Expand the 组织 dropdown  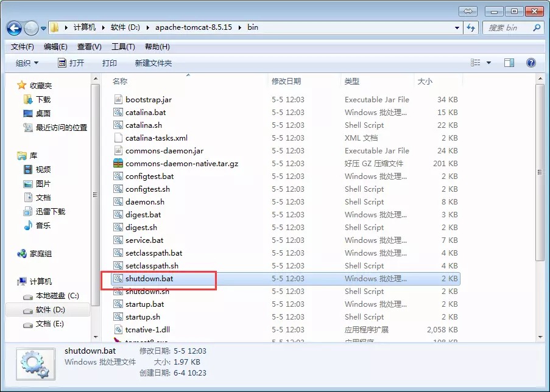point(27,63)
